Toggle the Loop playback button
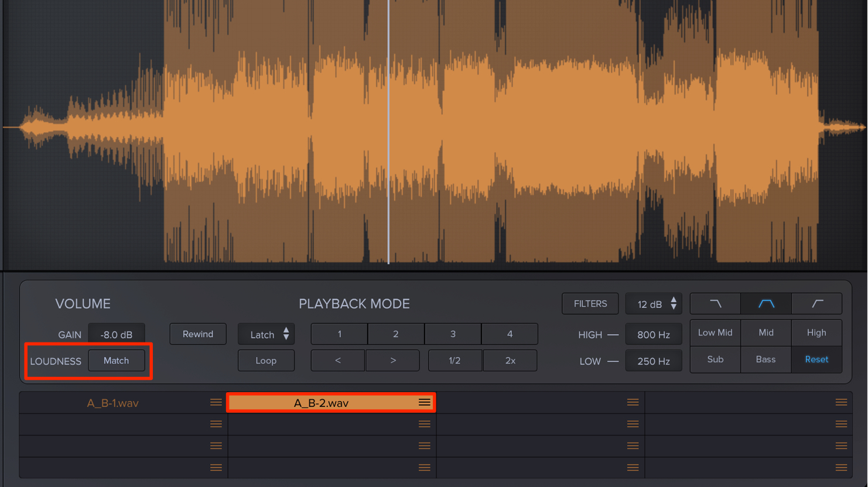Screen dimensions: 868x487 click(266, 361)
